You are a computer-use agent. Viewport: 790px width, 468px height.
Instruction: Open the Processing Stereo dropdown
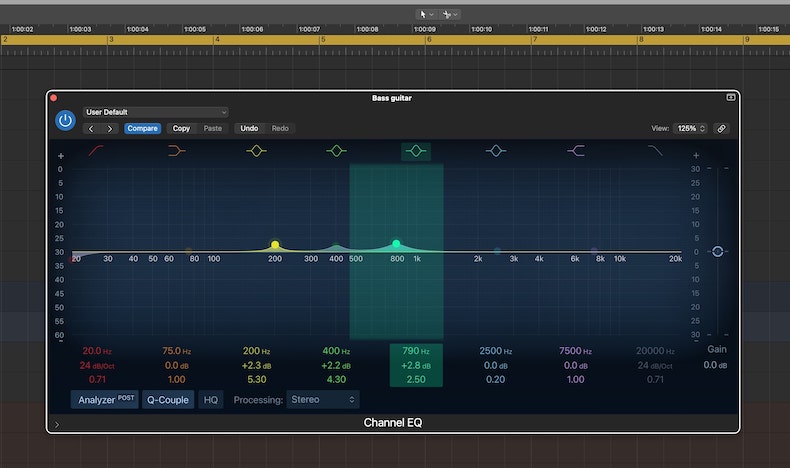pos(323,399)
